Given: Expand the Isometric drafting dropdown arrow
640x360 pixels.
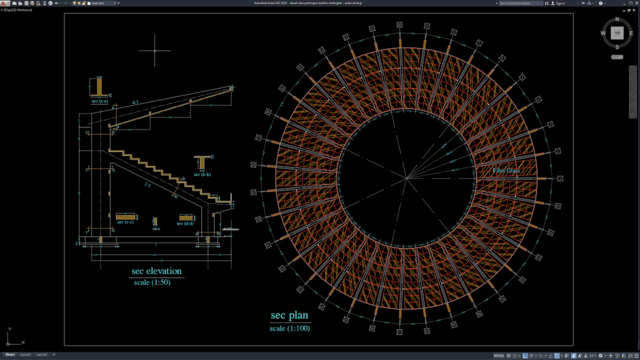Looking at the screenshot, I should coord(546,356).
